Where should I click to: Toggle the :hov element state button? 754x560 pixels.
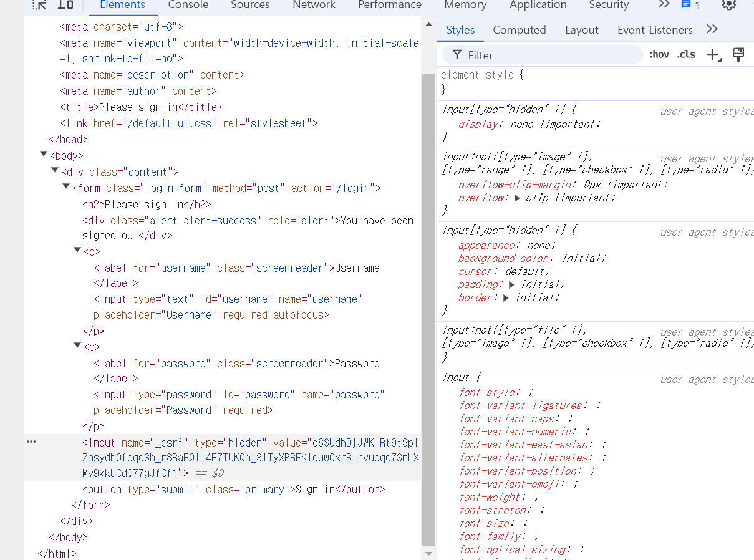pos(659,55)
